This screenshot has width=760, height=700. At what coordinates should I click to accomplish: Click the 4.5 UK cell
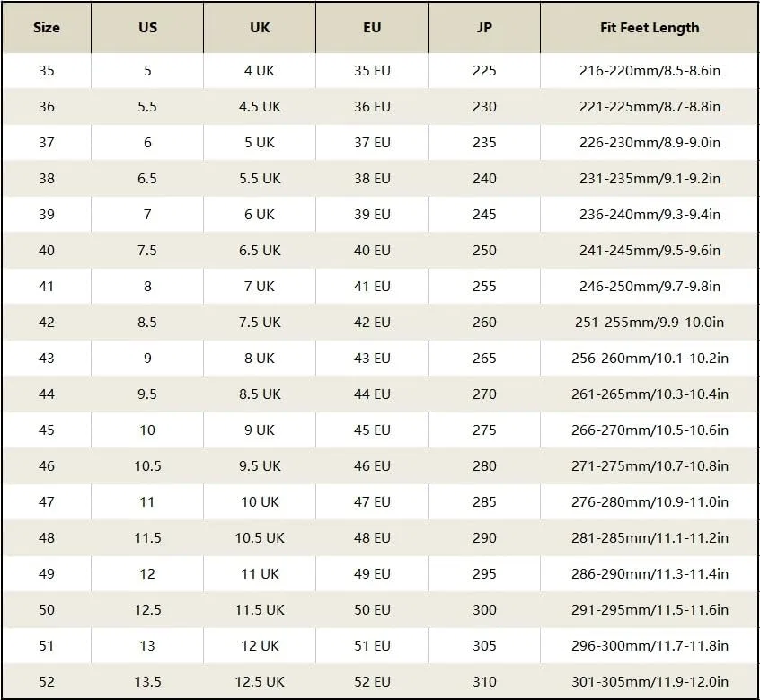(260, 107)
